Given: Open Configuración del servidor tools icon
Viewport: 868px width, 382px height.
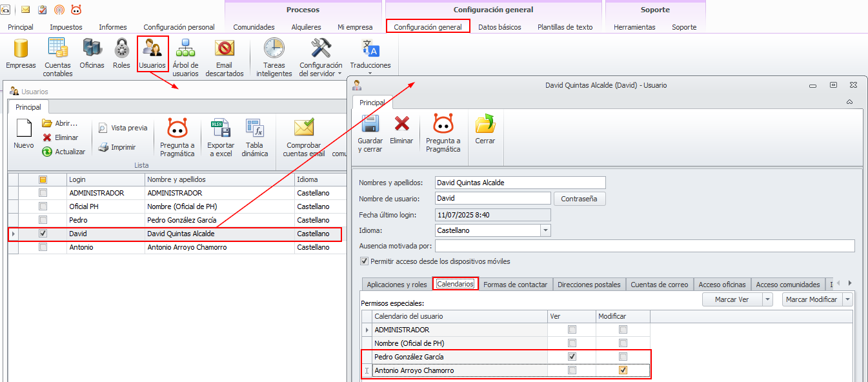Looking at the screenshot, I should point(321,57).
